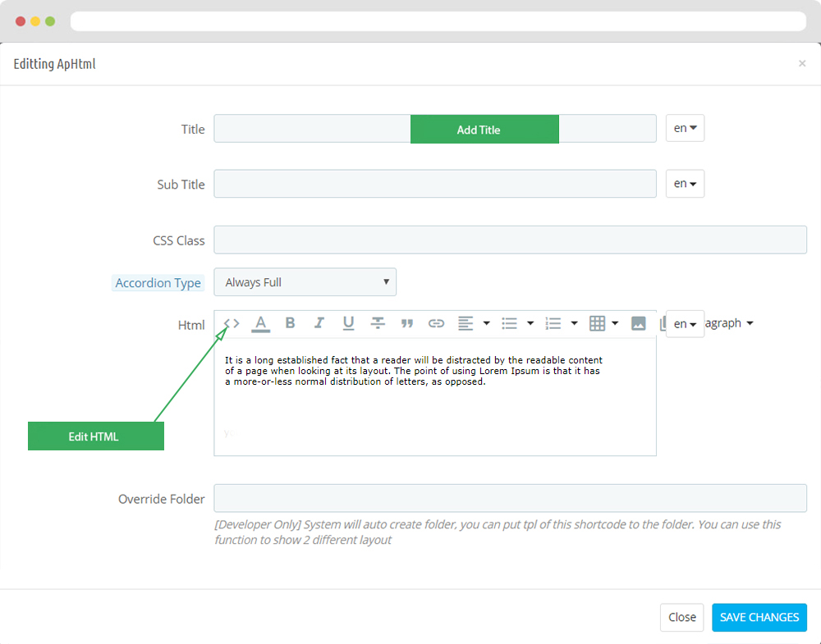The height and width of the screenshot is (644, 821).
Task: Change the Sub Title language dropdown
Action: tap(685, 184)
